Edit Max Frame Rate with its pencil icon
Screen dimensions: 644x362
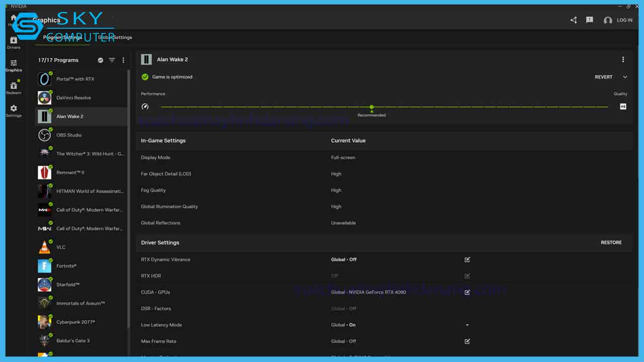tap(467, 341)
